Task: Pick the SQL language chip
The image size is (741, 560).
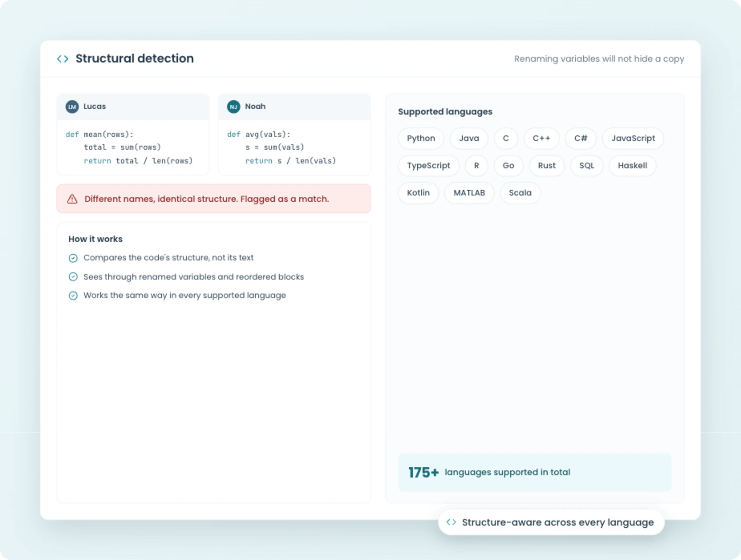Action: (587, 166)
